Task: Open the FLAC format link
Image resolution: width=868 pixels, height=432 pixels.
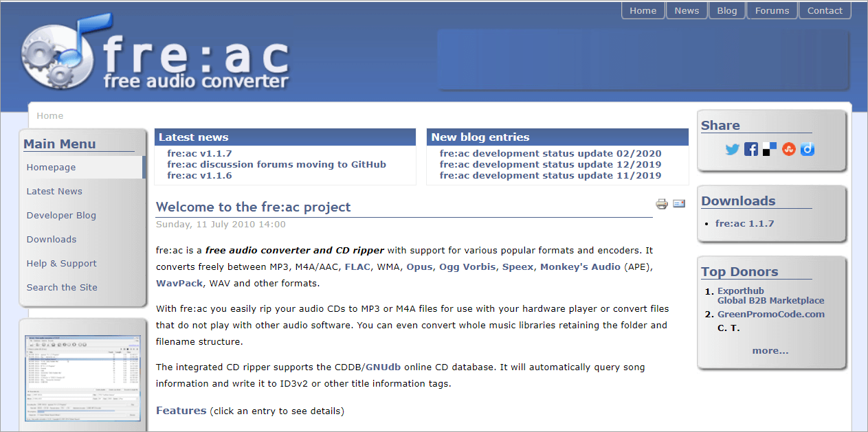Action: click(357, 266)
